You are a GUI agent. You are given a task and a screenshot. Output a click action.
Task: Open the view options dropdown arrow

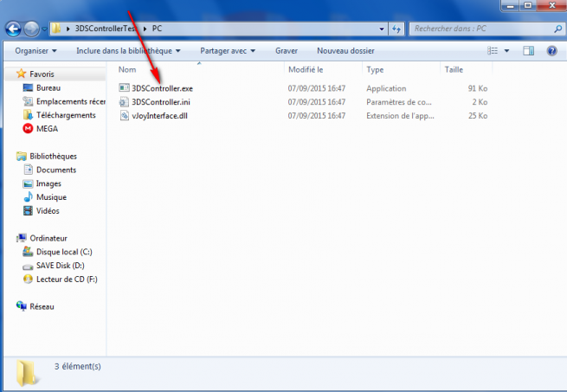[506, 51]
